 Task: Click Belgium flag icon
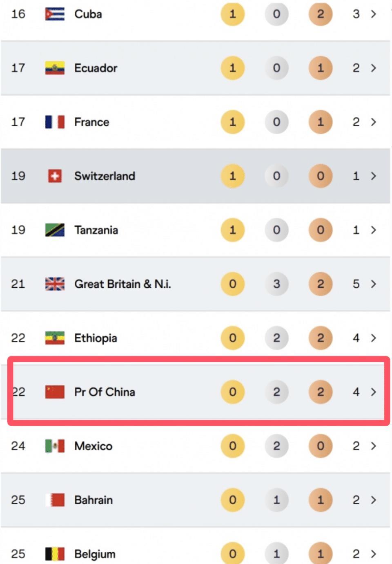coord(55,554)
